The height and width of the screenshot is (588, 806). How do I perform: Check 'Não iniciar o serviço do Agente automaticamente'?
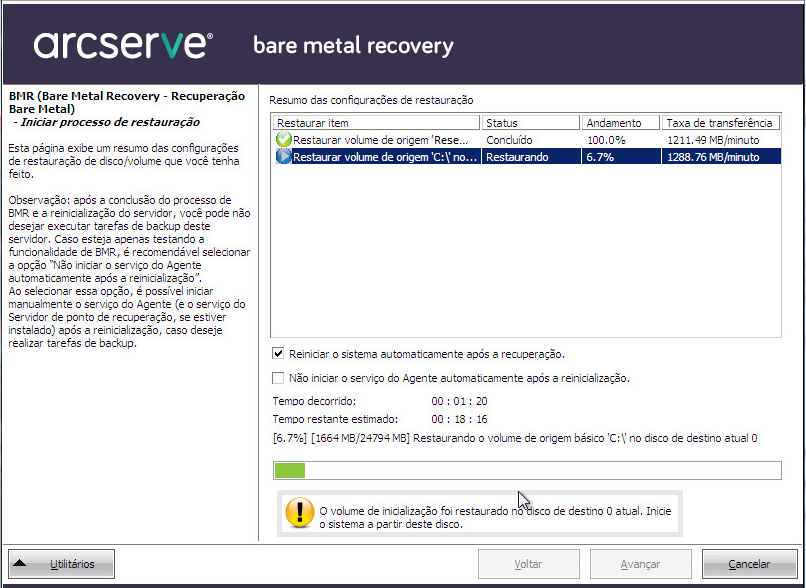pyautogui.click(x=278, y=378)
